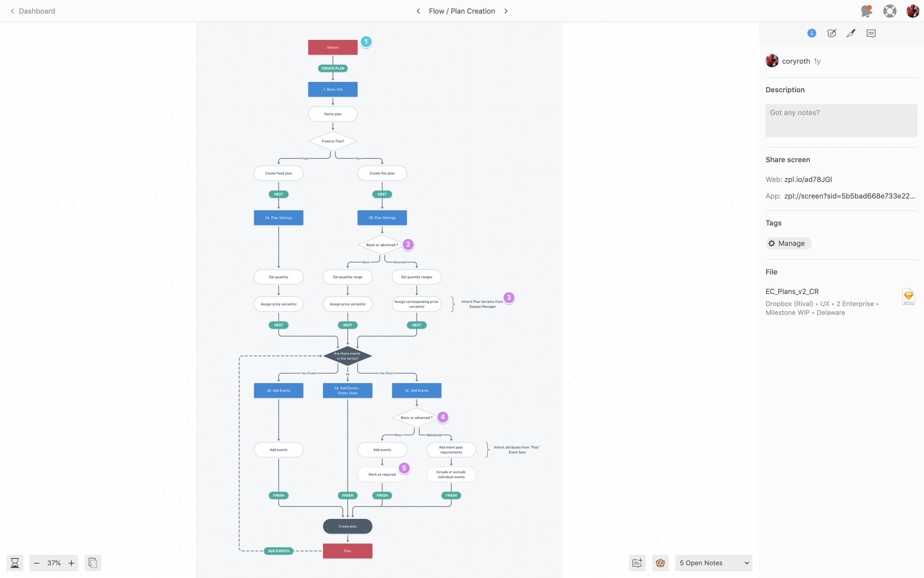Open the Notes panel tab icon
Image resolution: width=924 pixels, height=578 pixels.
(x=871, y=33)
